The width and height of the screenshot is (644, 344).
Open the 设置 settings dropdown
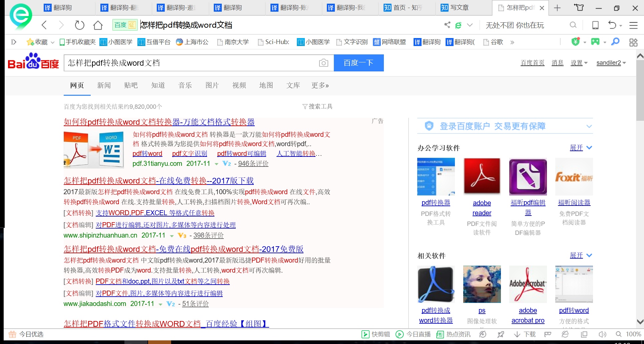pos(579,63)
